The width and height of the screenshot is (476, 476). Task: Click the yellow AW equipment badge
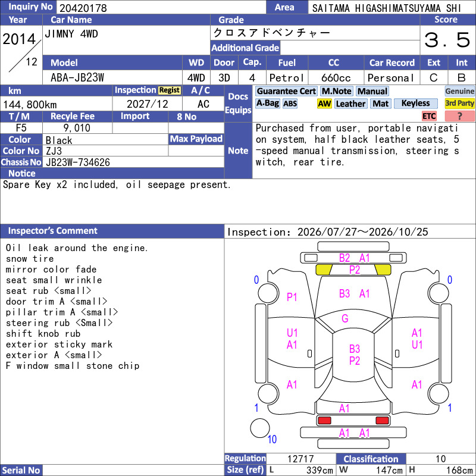[x=324, y=104]
